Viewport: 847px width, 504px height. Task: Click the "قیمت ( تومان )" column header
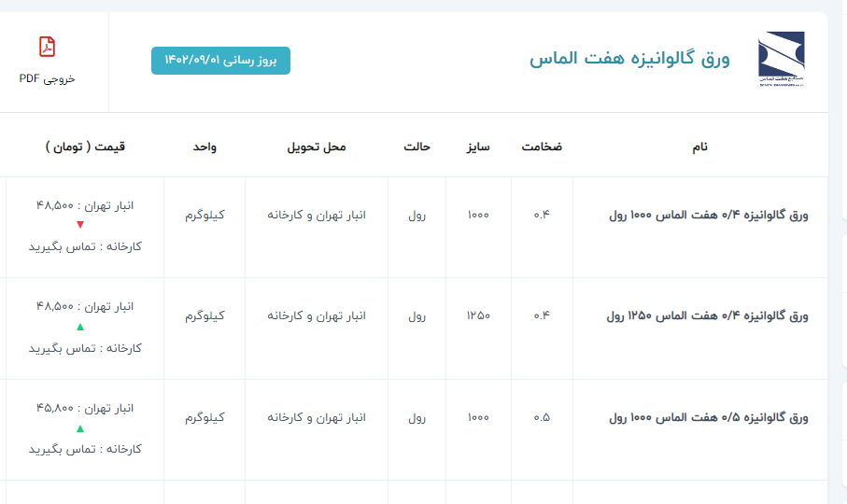click(x=85, y=147)
